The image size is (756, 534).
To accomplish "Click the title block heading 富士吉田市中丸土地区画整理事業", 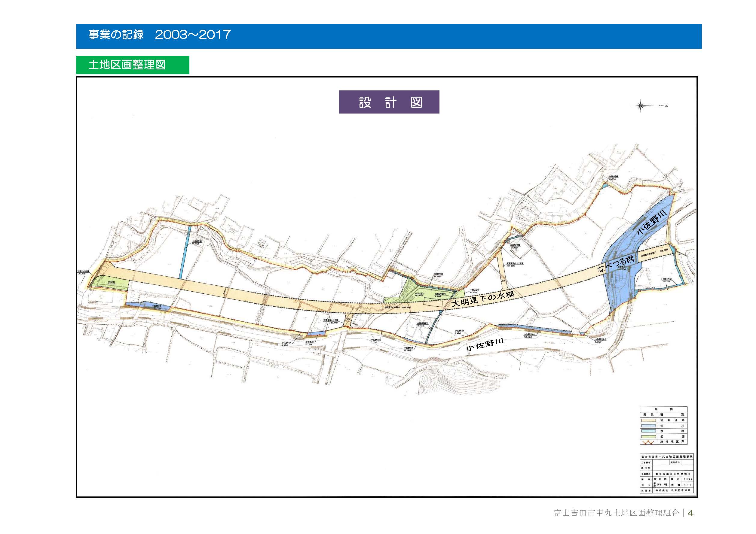I will [667, 457].
